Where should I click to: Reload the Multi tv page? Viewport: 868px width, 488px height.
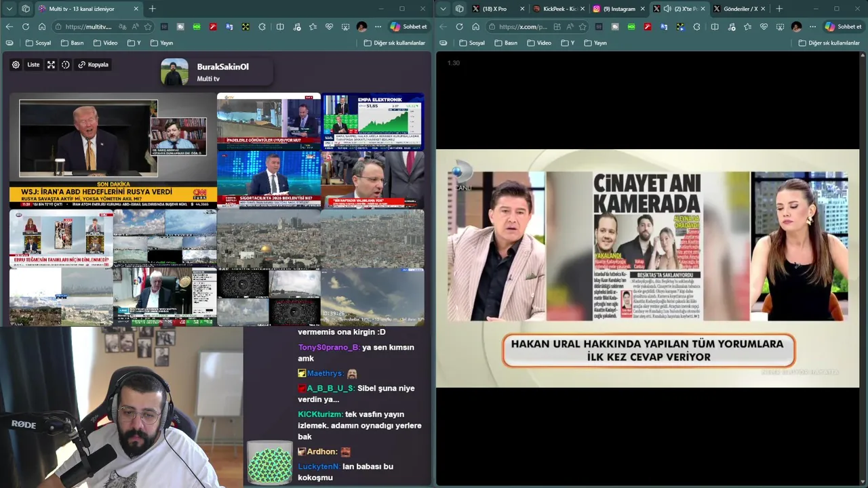[25, 26]
